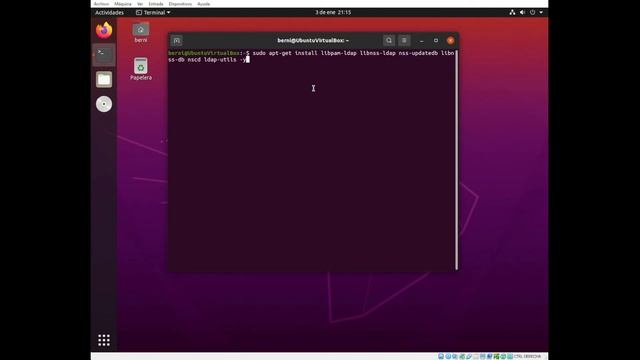This screenshot has height=360, width=640.
Task: Open the network status icon in top bar
Action: point(512,13)
